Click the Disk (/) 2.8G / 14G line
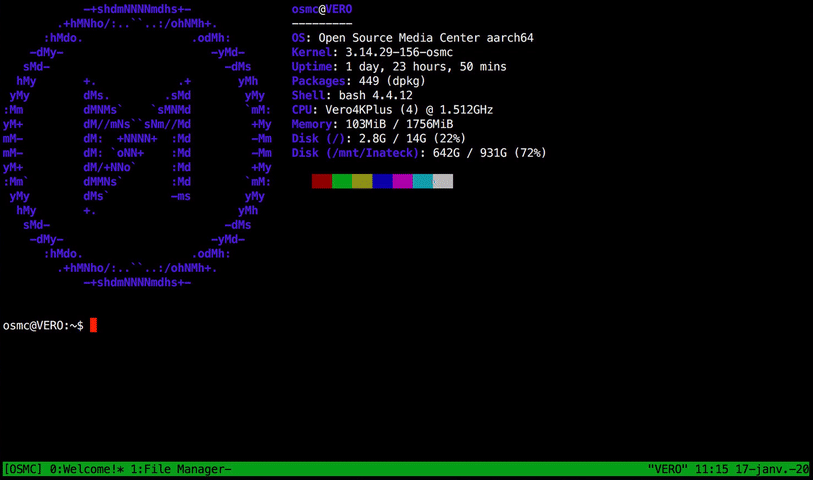The image size is (813, 480). tap(379, 138)
